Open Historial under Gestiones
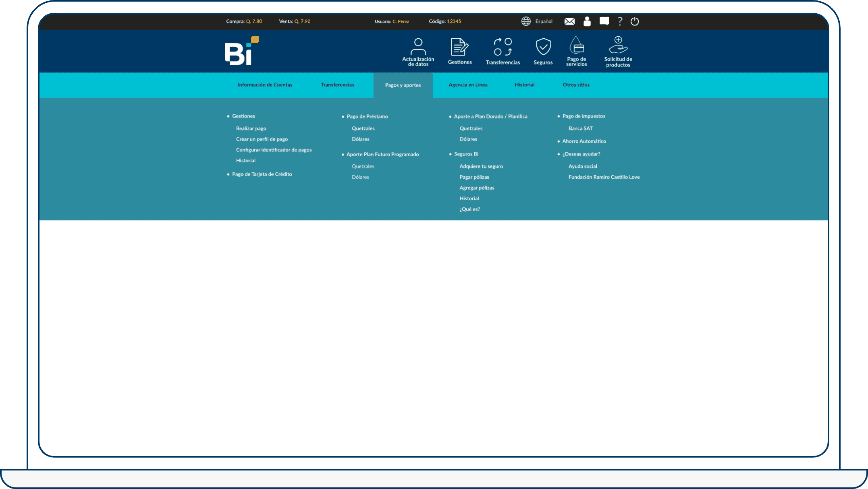 click(246, 160)
